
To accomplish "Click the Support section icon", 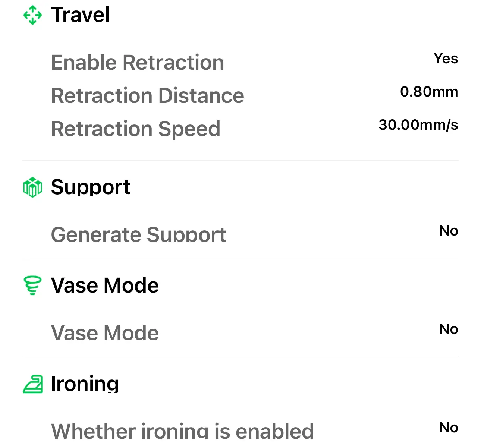I will coord(33,187).
